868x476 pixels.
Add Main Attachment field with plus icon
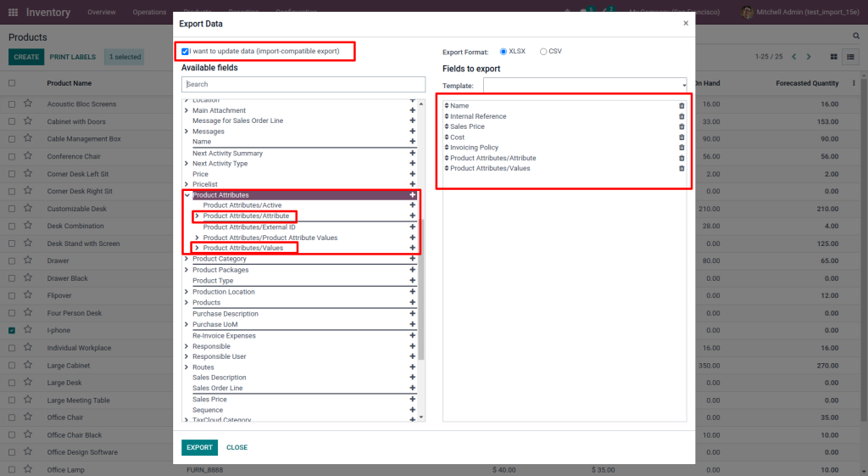(x=413, y=110)
